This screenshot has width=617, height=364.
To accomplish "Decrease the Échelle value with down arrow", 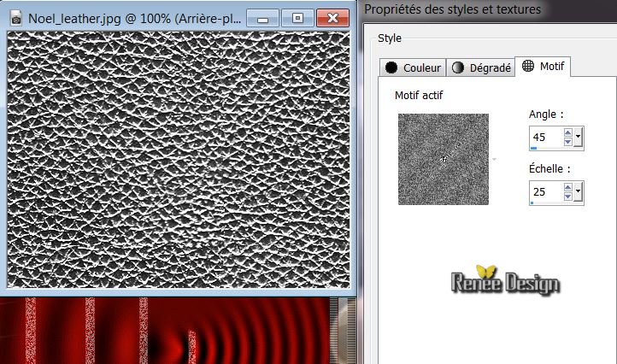I will (x=567, y=197).
